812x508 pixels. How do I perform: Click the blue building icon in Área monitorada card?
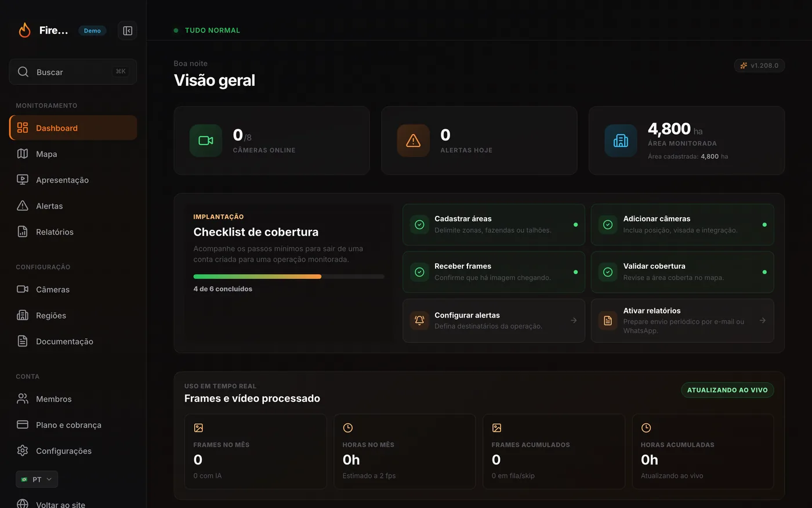point(621,140)
